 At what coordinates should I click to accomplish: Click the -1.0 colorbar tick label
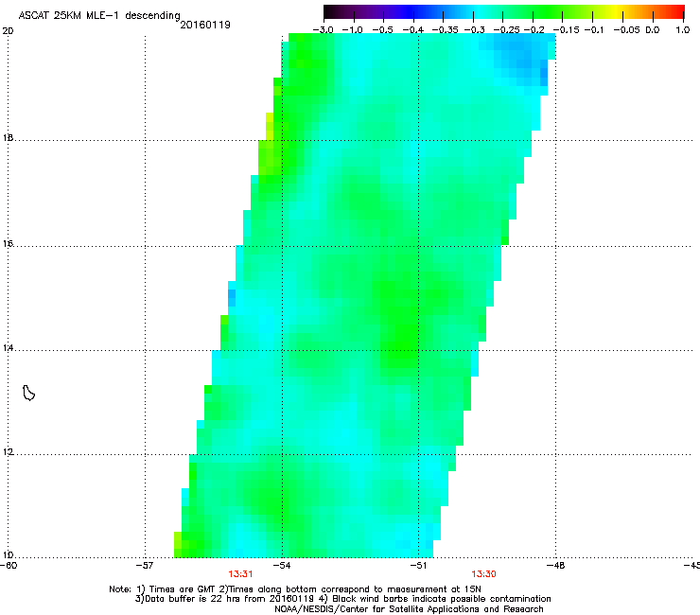tap(352, 30)
